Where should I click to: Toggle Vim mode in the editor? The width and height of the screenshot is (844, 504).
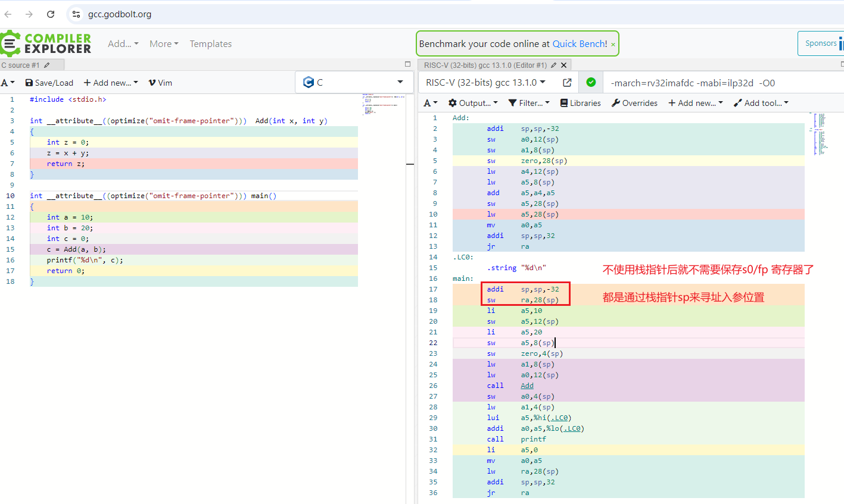[x=160, y=83]
